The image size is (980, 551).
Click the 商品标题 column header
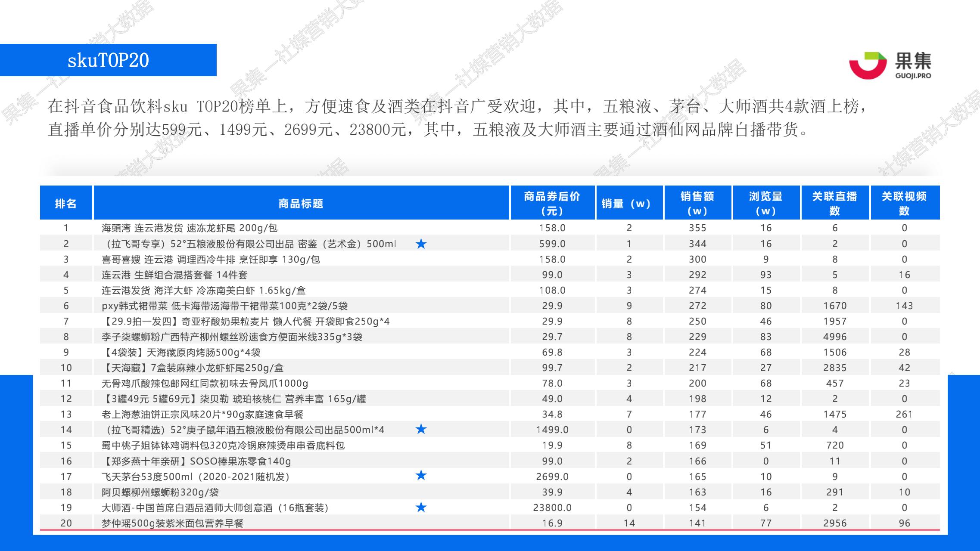301,203
